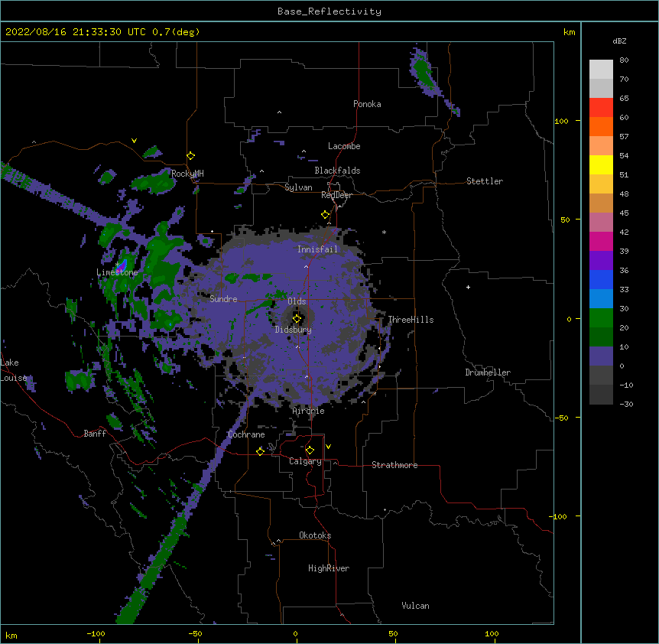Click the HighRiver town label
The width and height of the screenshot is (659, 644).
click(329, 568)
